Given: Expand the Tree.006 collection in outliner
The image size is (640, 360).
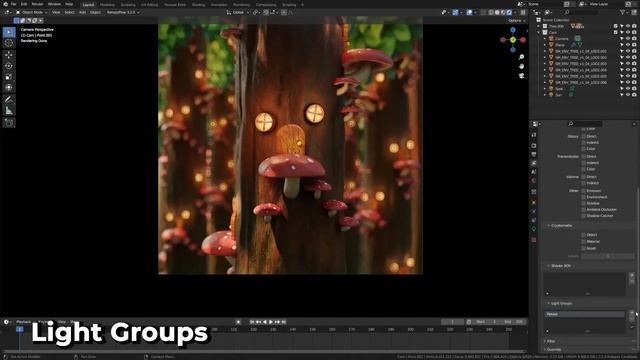Looking at the screenshot, I should pyautogui.click(x=539, y=26).
